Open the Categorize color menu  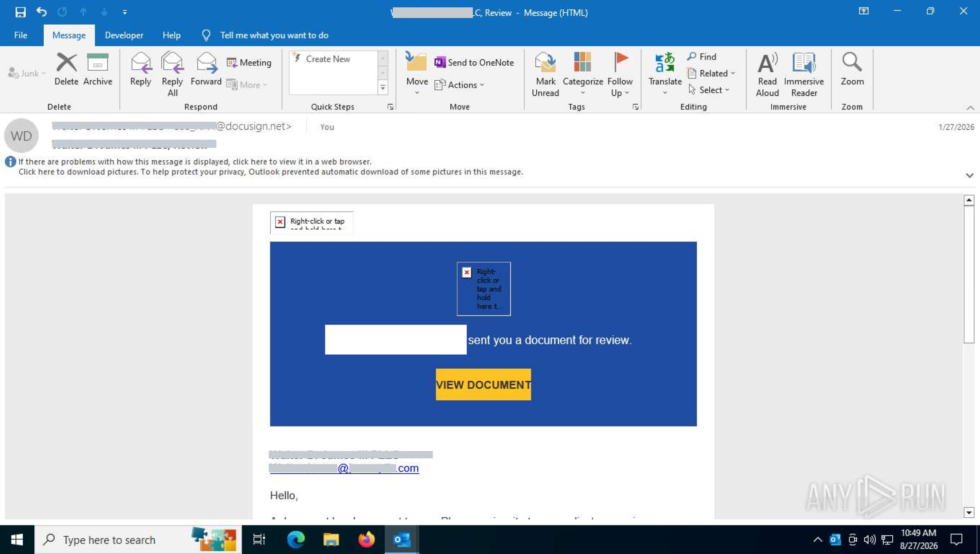(583, 74)
